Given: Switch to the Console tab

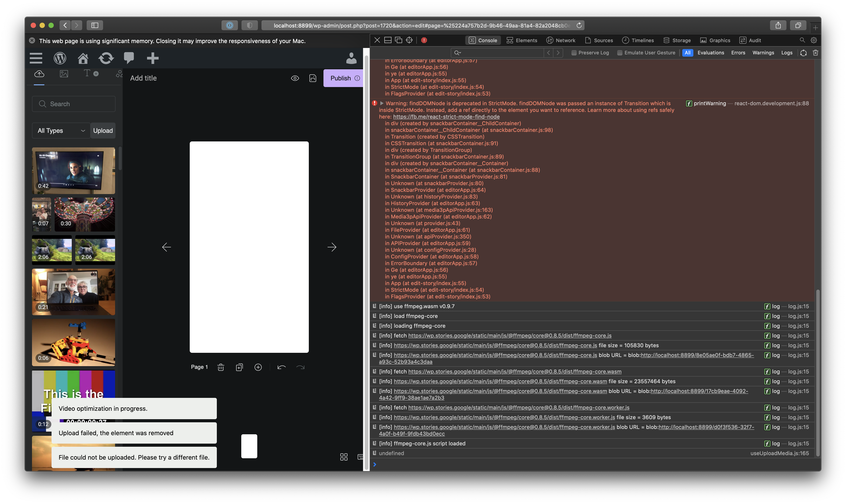Looking at the screenshot, I should (x=483, y=40).
